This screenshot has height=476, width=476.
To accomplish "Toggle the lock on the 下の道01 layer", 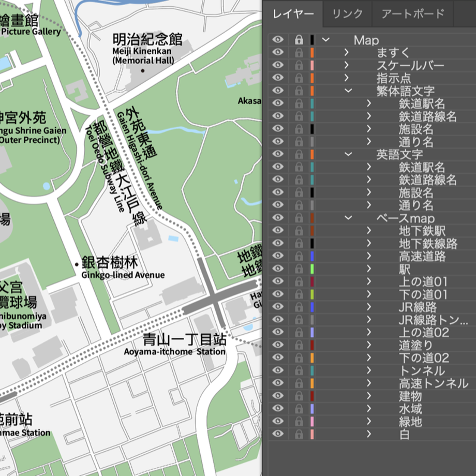I will 299,294.
